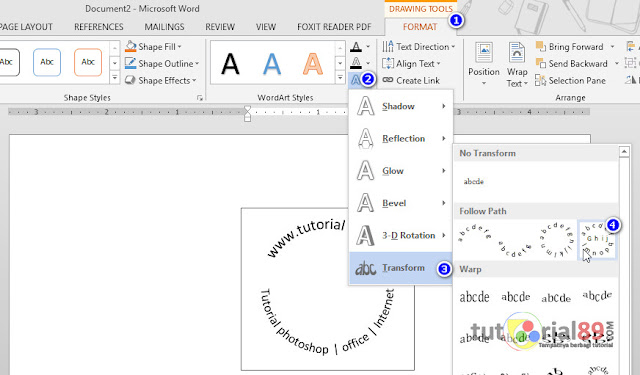640x375 pixels.
Task: Open the Bevel submenu
Action: click(x=400, y=203)
